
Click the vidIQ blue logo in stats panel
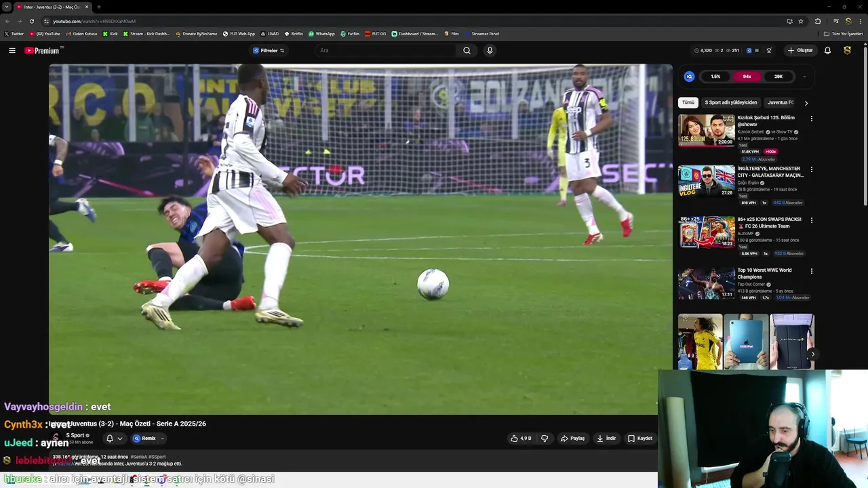pyautogui.click(x=689, y=77)
